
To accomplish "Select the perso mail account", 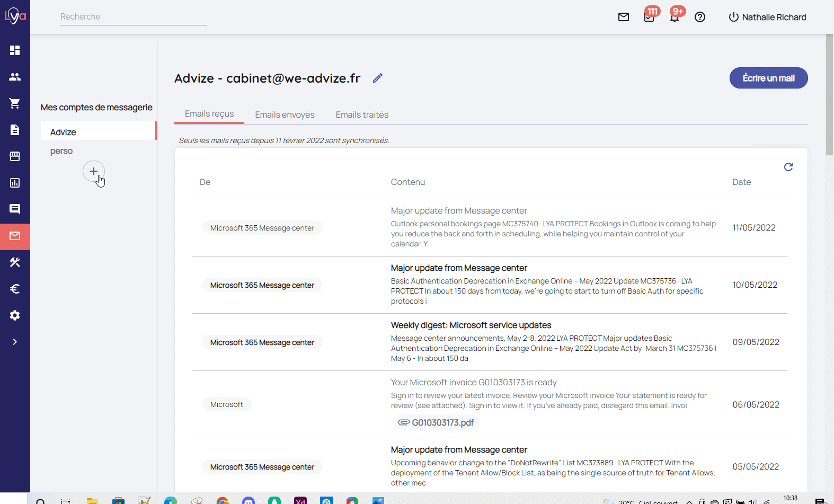I will (61, 151).
